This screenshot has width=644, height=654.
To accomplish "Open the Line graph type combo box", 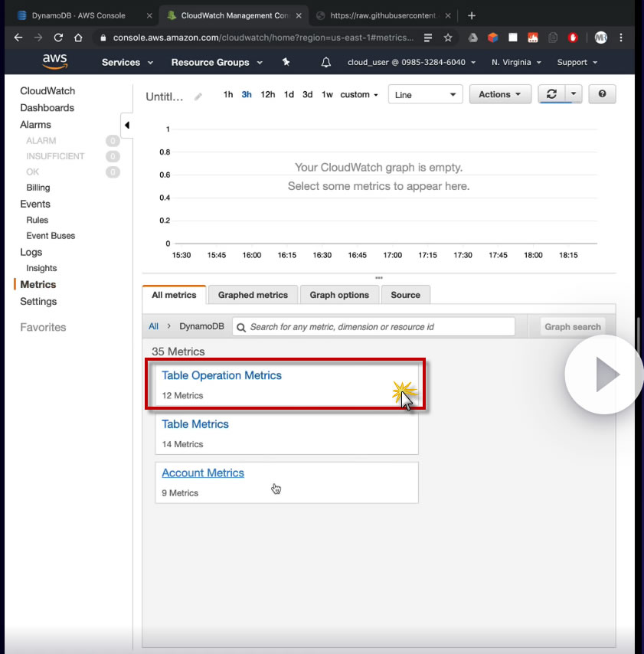I will click(x=425, y=95).
